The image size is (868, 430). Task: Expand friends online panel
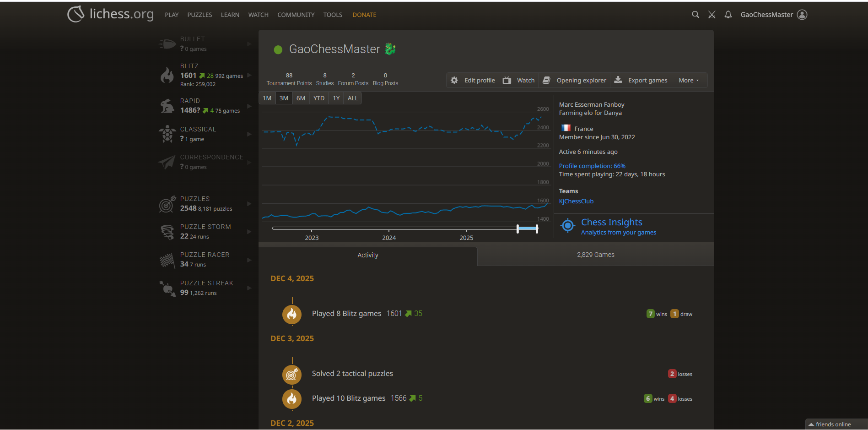832,424
